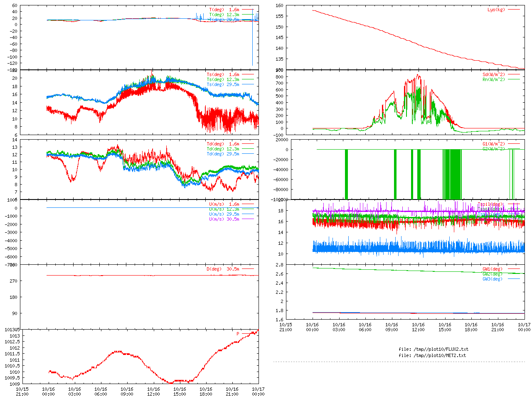This screenshot has height=399, width=532.
Task: Click the 10/17 00:00 tick under the GW plot
Action: point(524,327)
